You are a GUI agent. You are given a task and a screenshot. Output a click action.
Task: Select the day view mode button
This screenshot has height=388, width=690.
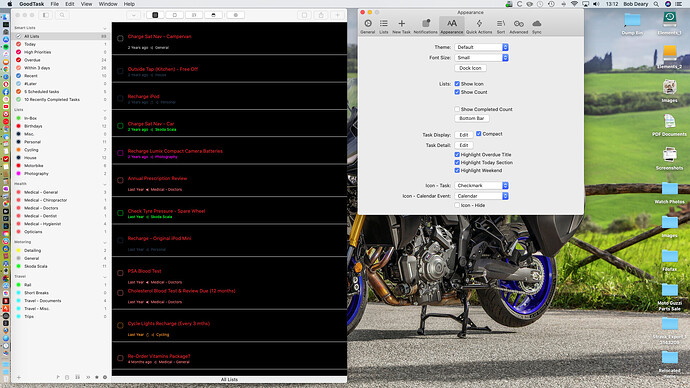pos(175,15)
